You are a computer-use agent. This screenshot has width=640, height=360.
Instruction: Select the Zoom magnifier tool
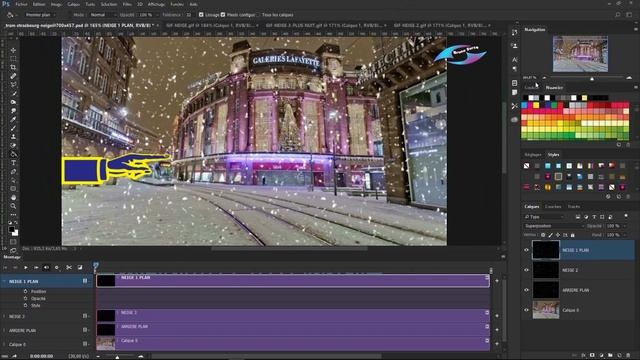(13, 206)
